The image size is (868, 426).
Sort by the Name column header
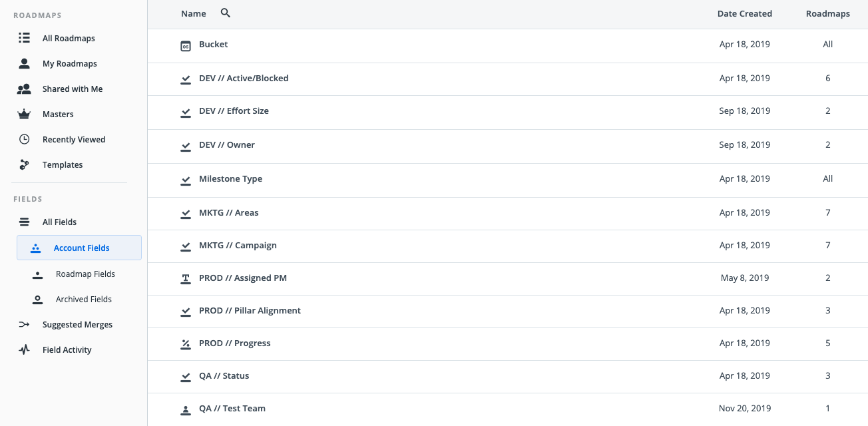coord(194,13)
